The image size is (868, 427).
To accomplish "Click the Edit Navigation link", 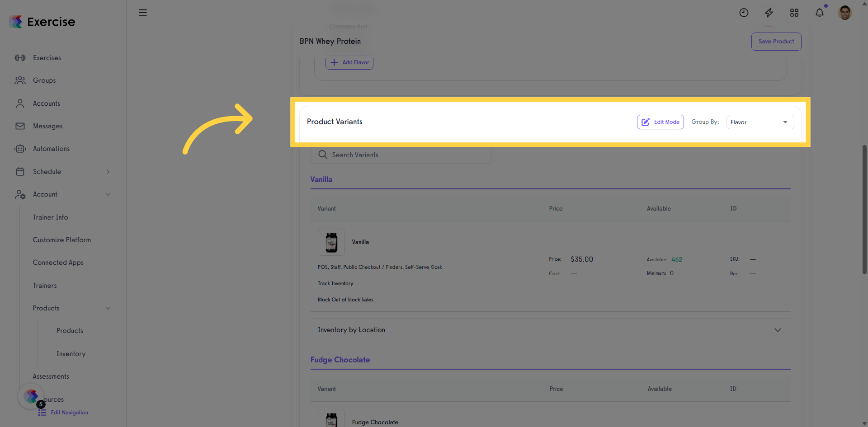I will [70, 413].
